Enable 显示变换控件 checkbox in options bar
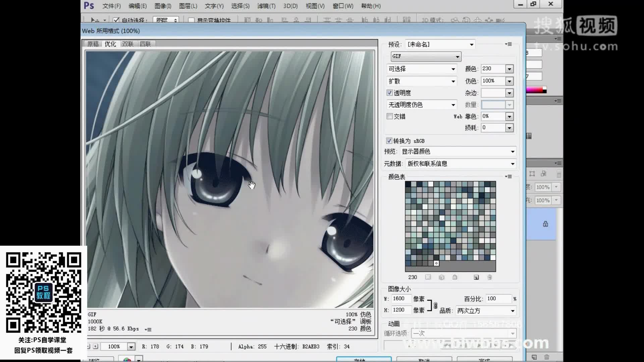This screenshot has height=362, width=644. point(191,20)
